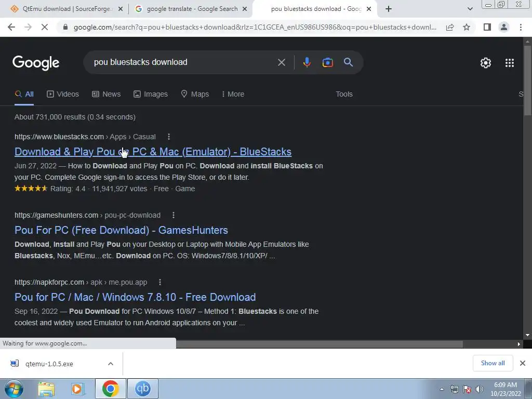Open volume control in system tray
The width and height of the screenshot is (532, 399).
click(x=480, y=389)
